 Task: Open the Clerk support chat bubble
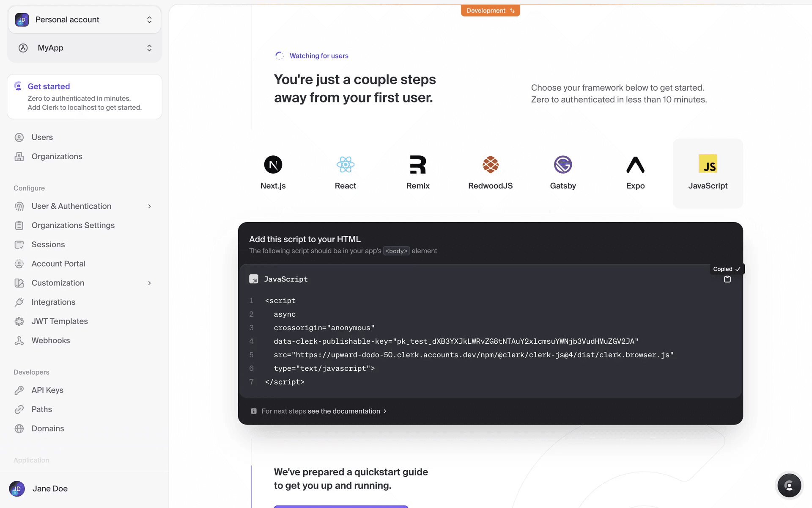click(789, 485)
